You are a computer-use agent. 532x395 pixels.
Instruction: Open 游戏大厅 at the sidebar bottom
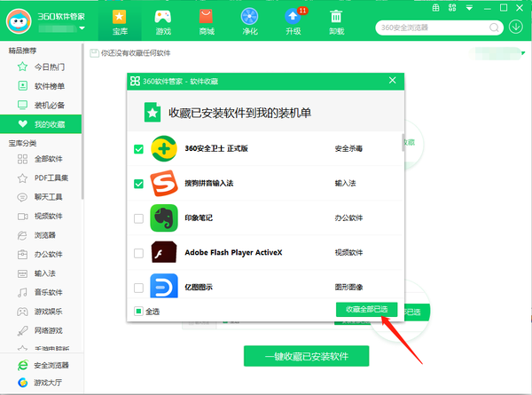50,383
